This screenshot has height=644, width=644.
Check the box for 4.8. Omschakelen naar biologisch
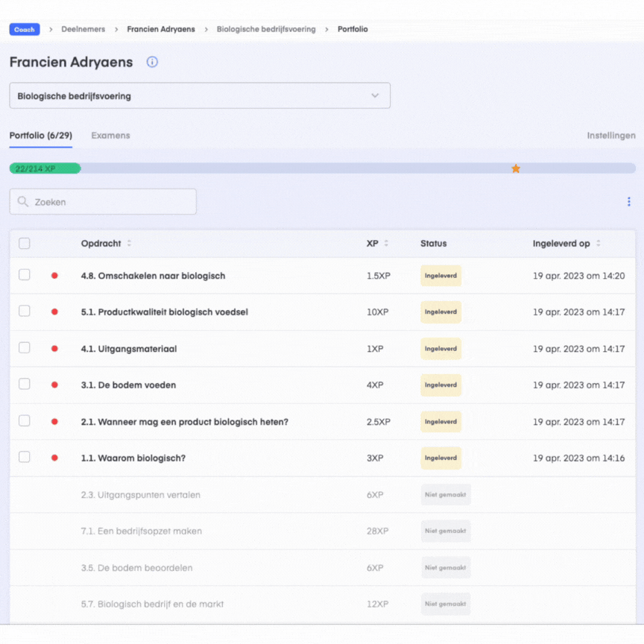(25, 275)
